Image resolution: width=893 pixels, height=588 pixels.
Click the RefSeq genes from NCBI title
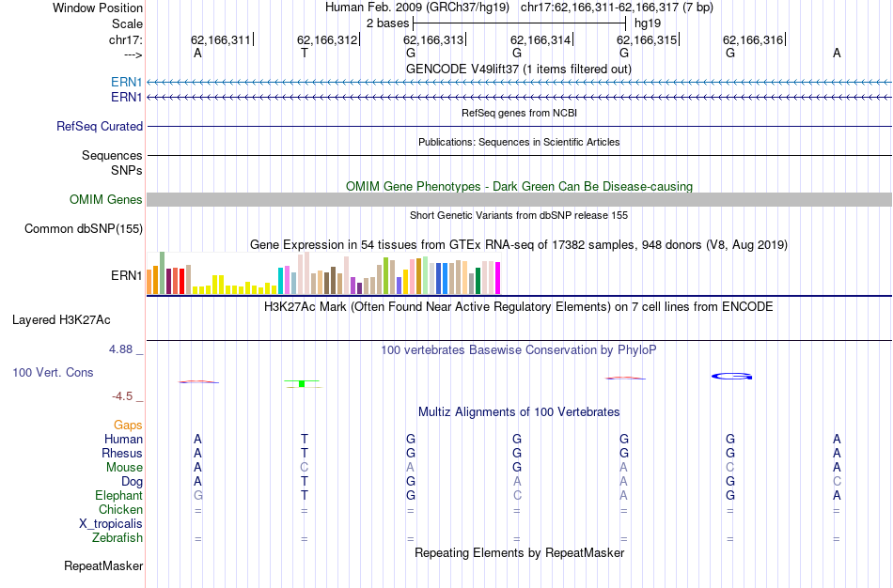pyautogui.click(x=520, y=113)
